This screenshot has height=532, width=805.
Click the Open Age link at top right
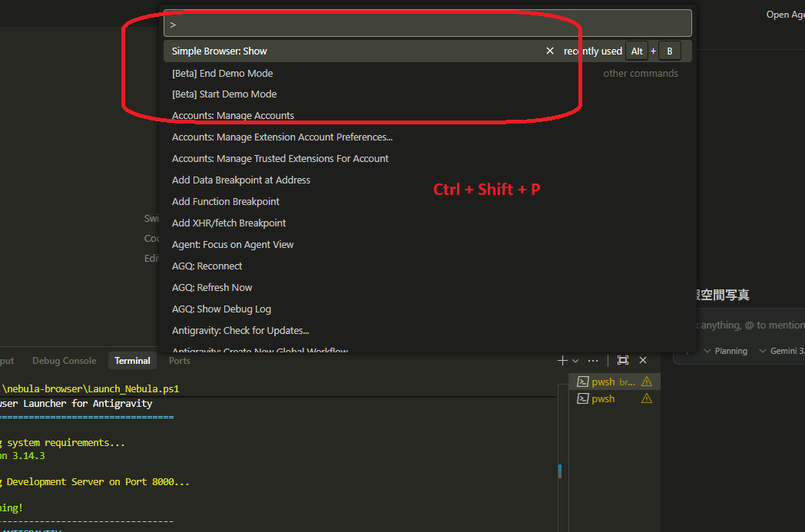pyautogui.click(x=784, y=14)
